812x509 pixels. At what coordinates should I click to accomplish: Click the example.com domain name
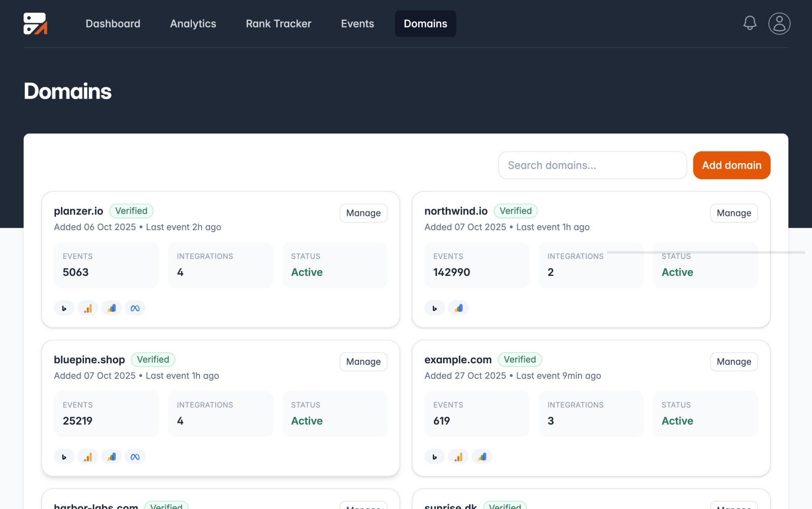tap(458, 360)
